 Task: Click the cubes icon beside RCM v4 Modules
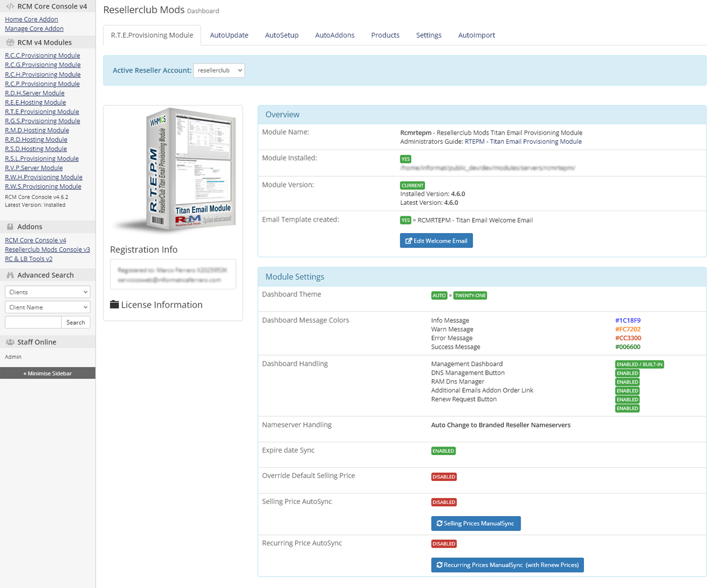tap(10, 43)
